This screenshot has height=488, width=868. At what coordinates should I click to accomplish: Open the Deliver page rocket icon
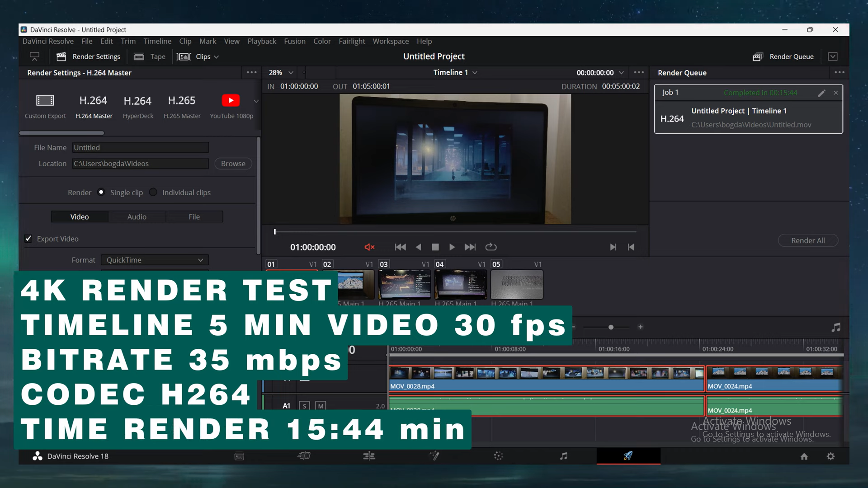point(628,456)
